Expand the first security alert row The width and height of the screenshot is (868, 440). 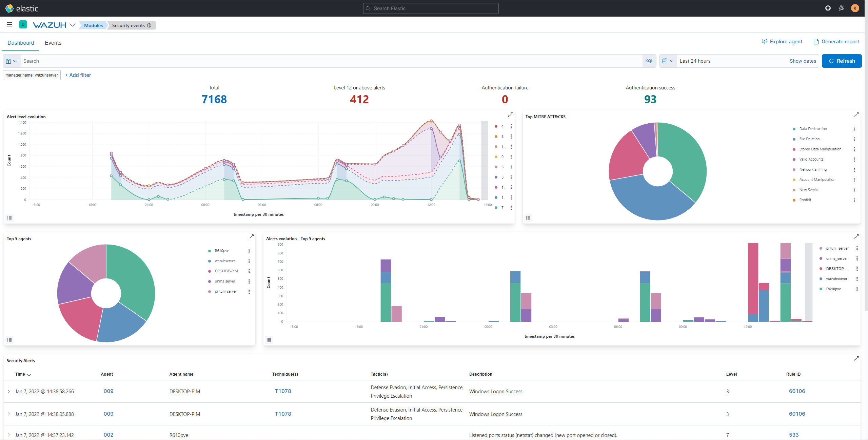[x=9, y=391]
